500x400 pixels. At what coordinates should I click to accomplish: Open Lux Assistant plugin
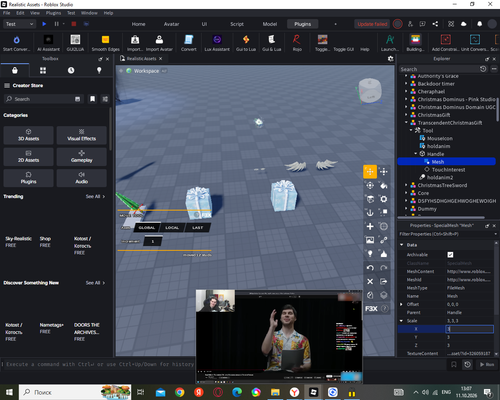[217, 40]
